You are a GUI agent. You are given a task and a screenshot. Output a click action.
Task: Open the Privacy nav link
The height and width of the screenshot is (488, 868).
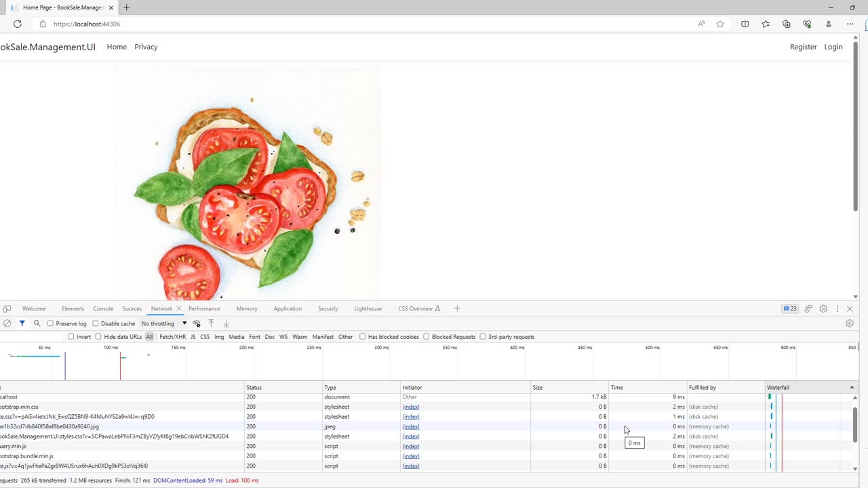coord(146,47)
